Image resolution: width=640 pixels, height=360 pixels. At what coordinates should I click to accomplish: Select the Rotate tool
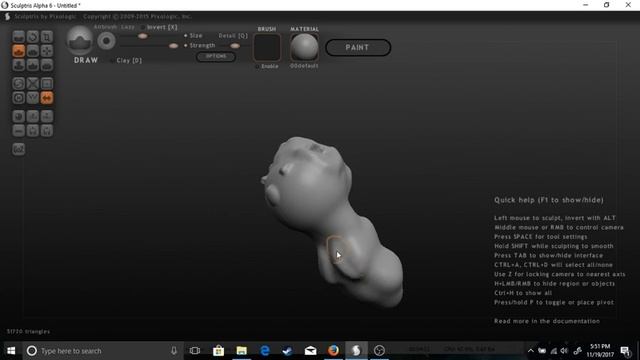pyautogui.click(x=33, y=37)
